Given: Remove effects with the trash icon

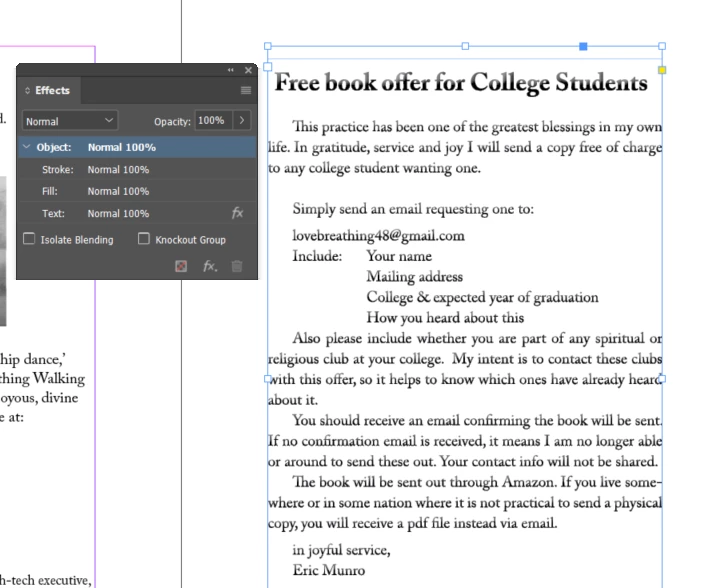Looking at the screenshot, I should tap(237, 266).
